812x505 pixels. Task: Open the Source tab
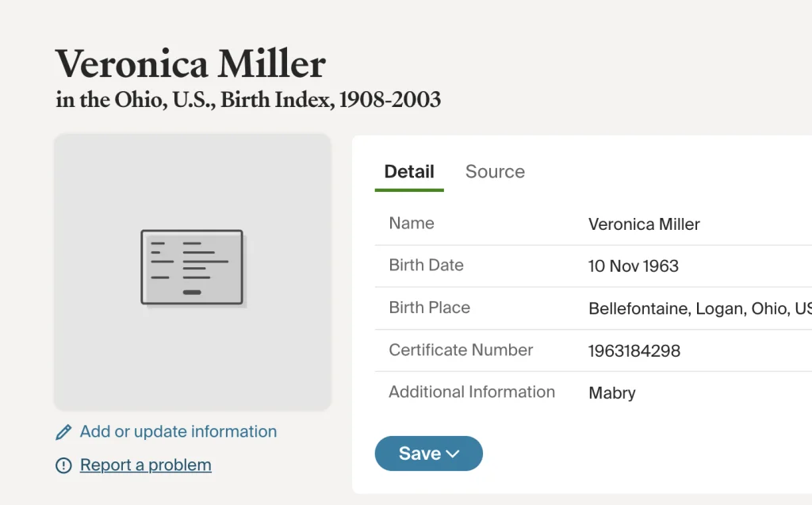(495, 172)
